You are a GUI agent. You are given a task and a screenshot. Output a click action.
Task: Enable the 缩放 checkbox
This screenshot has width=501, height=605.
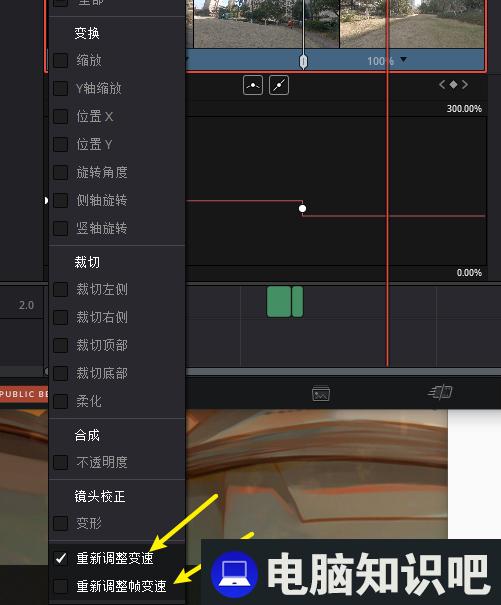pyautogui.click(x=61, y=60)
